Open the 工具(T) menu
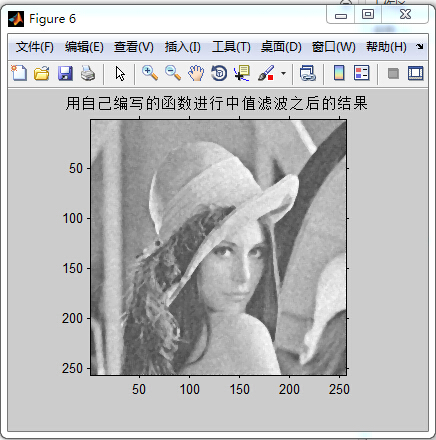The height and width of the screenshot is (440, 436). 231,47
